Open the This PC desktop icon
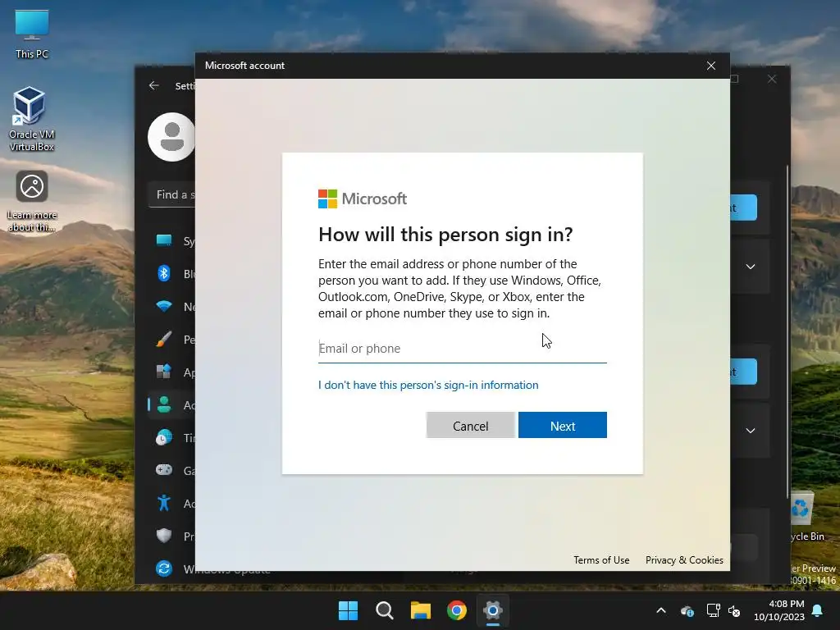The width and height of the screenshot is (840, 630). point(32,33)
